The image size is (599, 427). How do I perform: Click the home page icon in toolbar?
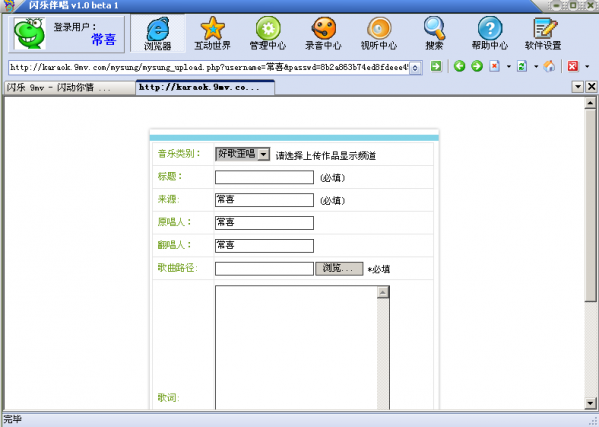click(549, 66)
